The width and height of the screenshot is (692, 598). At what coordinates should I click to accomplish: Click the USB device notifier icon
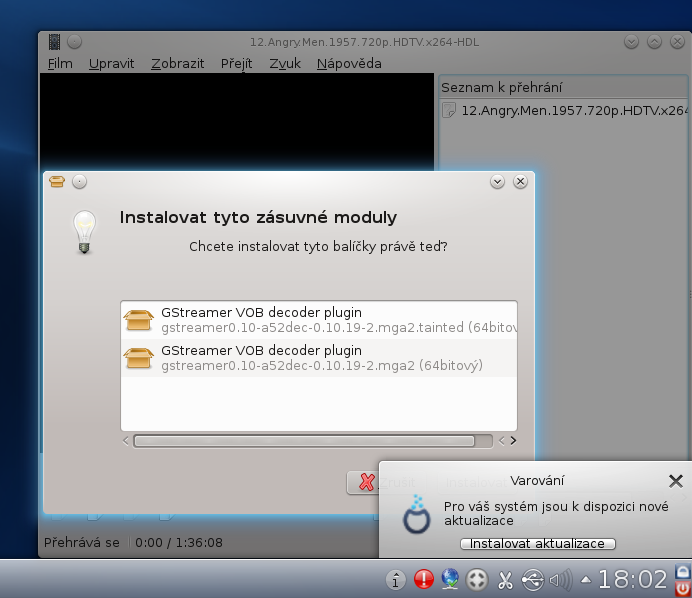532,579
